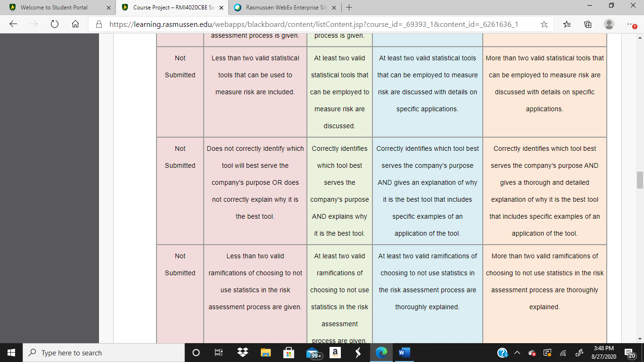Screen dimensions: 644x362
Task: Close the Course Project tab
Action: (221, 8)
